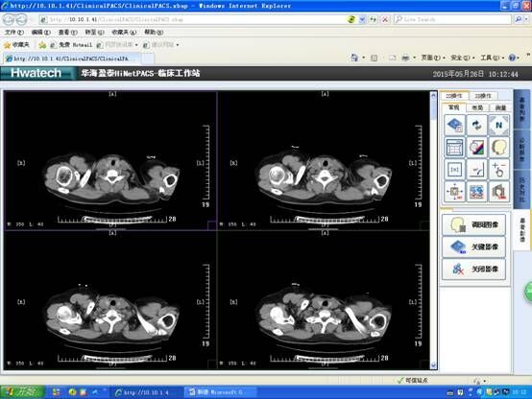Click the head silhouette tool icon
This screenshot has height=399, width=532.
click(499, 147)
